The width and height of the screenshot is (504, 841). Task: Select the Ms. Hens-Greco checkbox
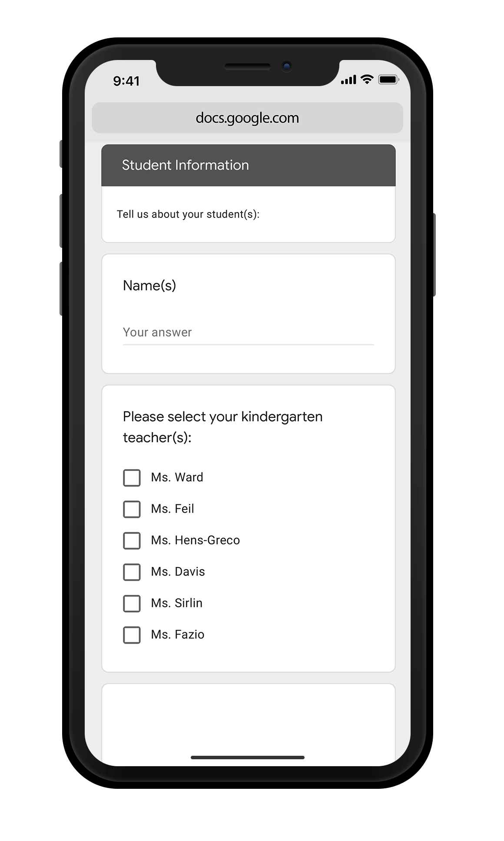[x=132, y=541]
